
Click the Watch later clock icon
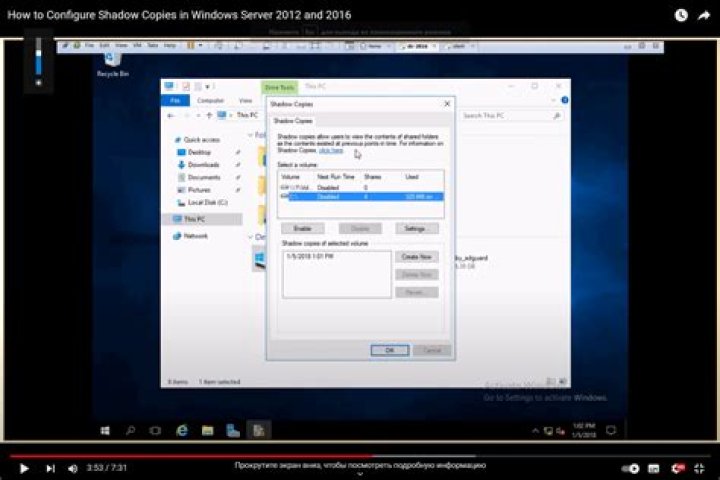click(681, 15)
